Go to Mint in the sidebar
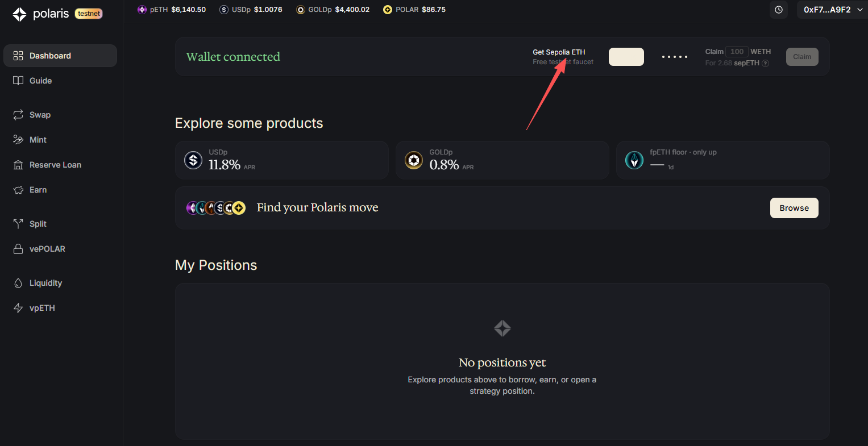The width and height of the screenshot is (868, 446). click(x=60, y=140)
